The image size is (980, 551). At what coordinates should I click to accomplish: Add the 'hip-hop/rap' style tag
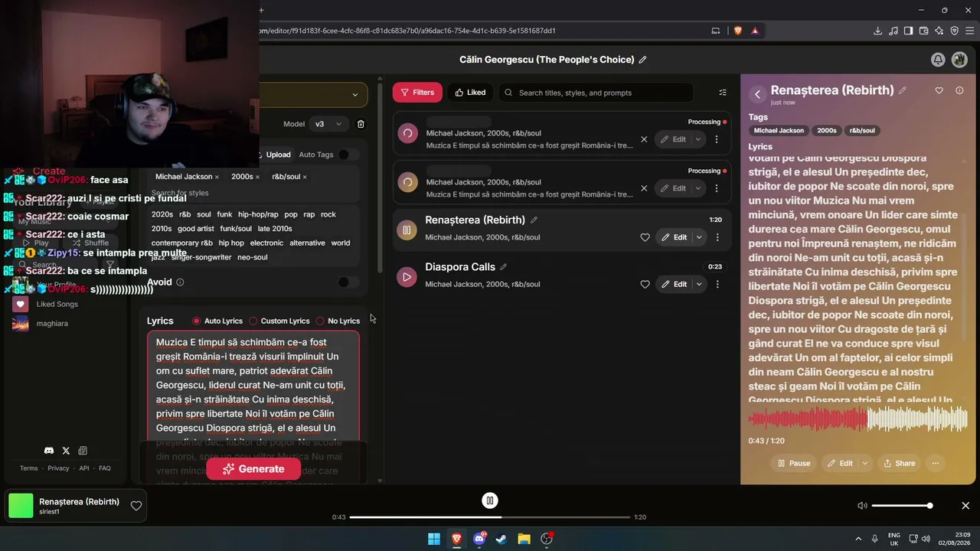pos(258,214)
